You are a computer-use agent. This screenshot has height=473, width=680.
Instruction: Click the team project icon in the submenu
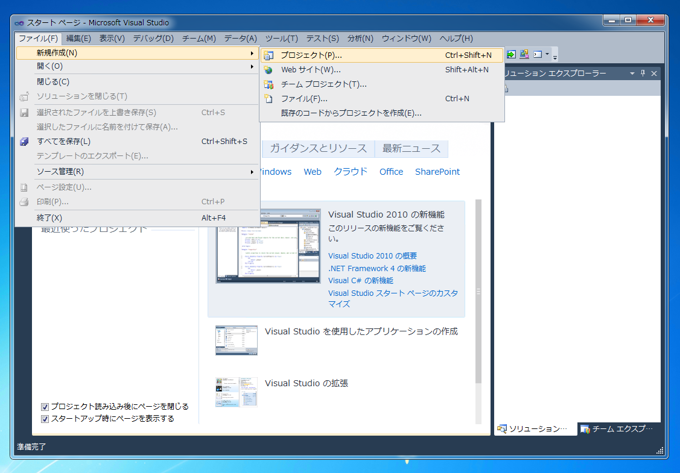269,85
